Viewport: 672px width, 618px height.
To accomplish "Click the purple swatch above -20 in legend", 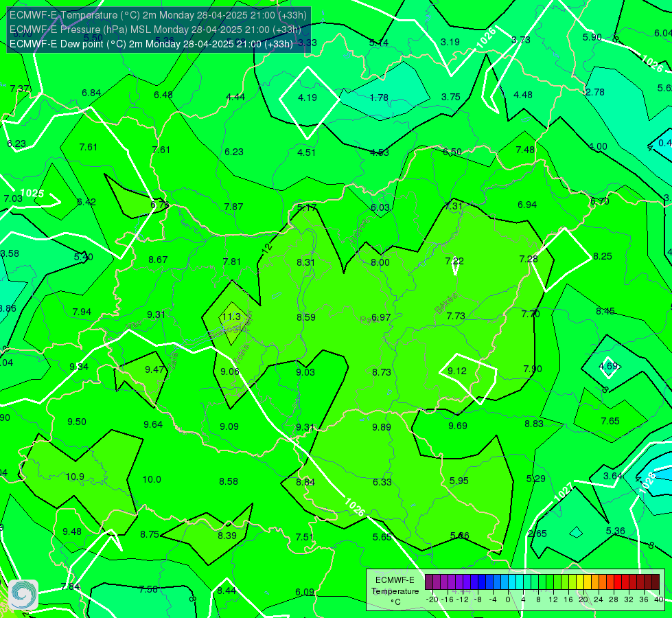I will (429, 582).
